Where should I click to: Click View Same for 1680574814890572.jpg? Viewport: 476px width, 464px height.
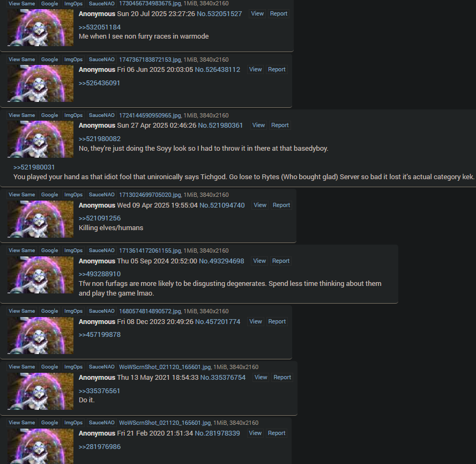pyautogui.click(x=22, y=311)
